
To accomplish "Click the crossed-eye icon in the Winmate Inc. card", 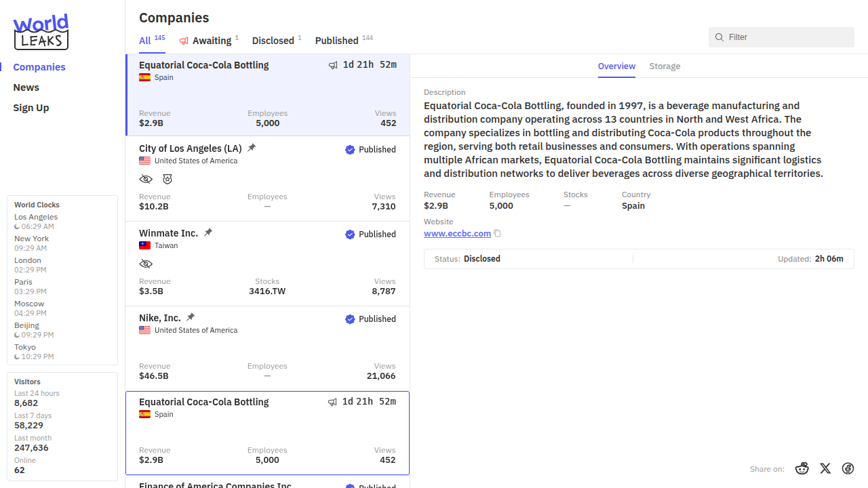I will point(146,264).
